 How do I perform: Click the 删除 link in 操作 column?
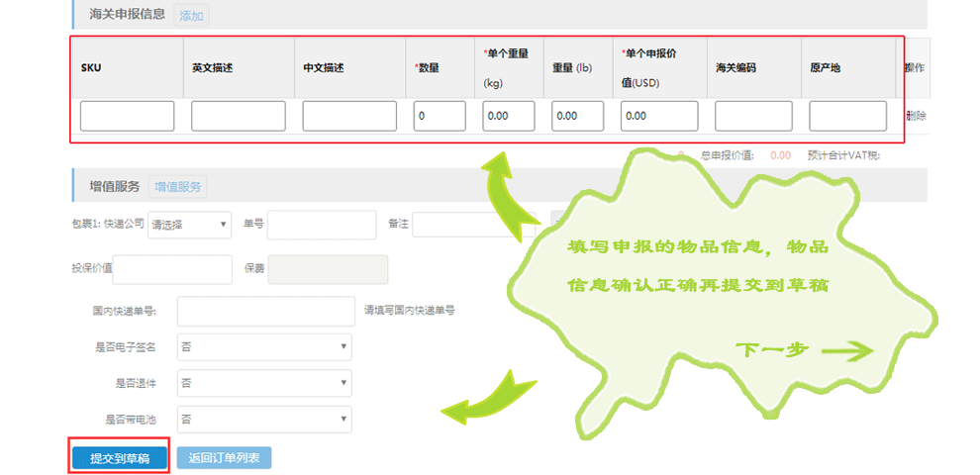tap(917, 116)
